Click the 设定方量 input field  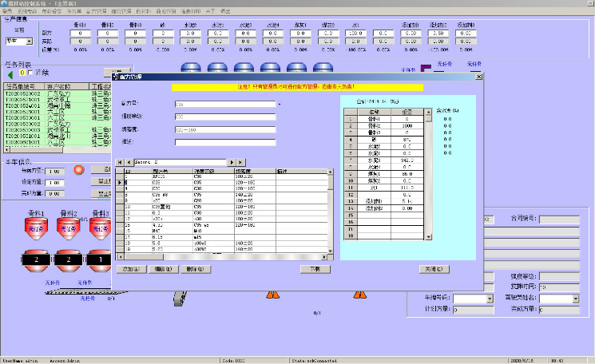[x=54, y=183]
